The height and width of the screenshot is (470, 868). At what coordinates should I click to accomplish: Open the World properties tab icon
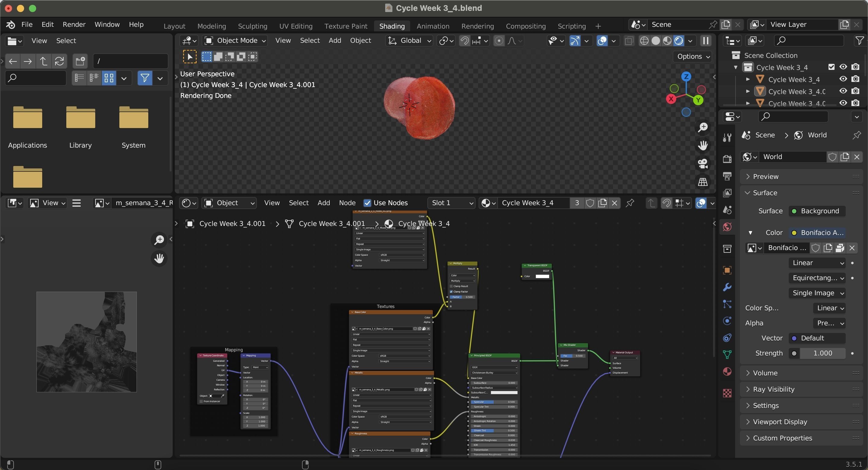click(x=727, y=227)
